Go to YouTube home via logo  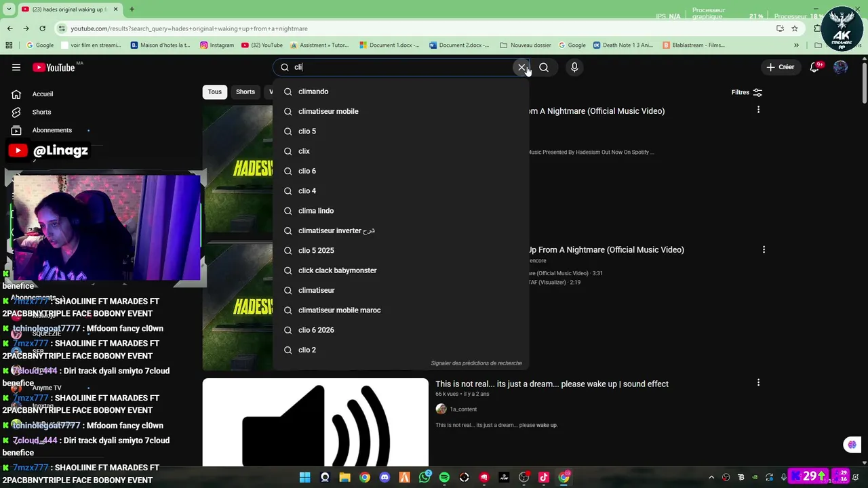click(x=54, y=67)
